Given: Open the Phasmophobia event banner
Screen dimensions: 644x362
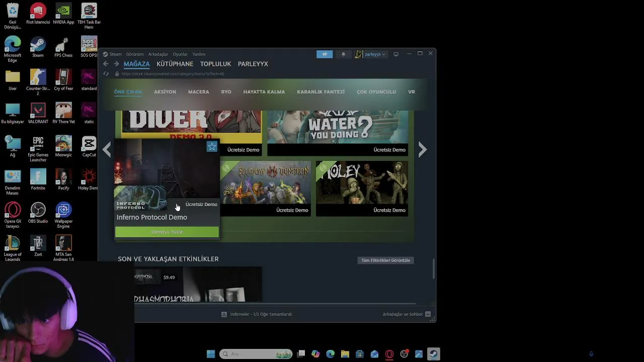Looking at the screenshot, I should tap(198, 285).
